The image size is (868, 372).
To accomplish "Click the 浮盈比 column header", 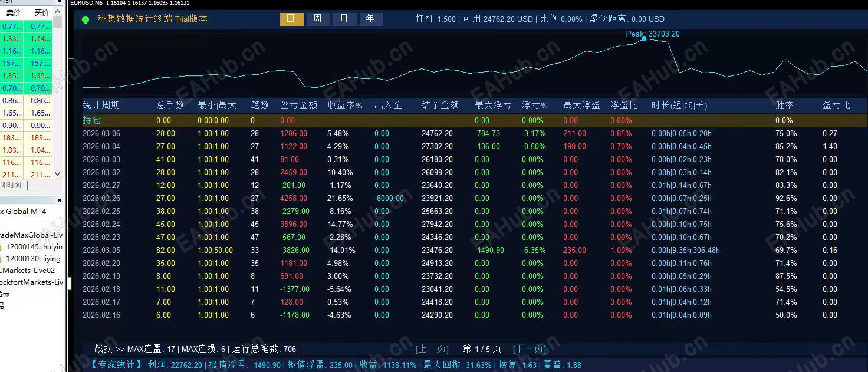I will click(624, 106).
